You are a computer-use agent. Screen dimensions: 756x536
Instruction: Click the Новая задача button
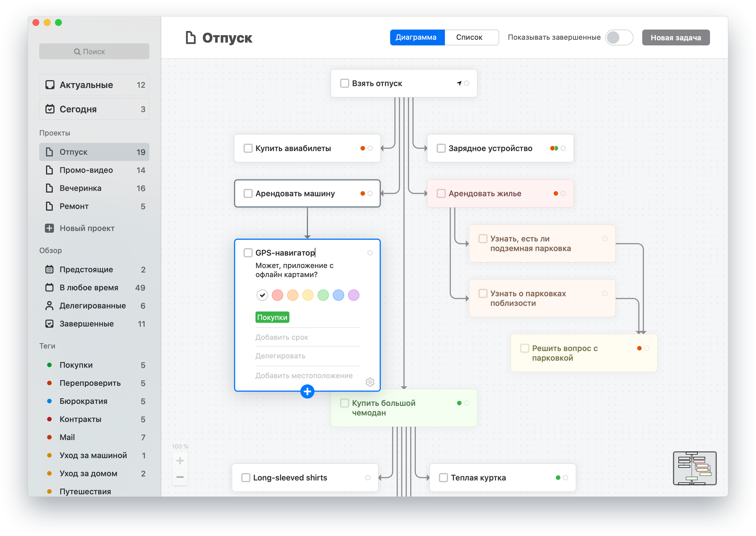[x=675, y=37]
